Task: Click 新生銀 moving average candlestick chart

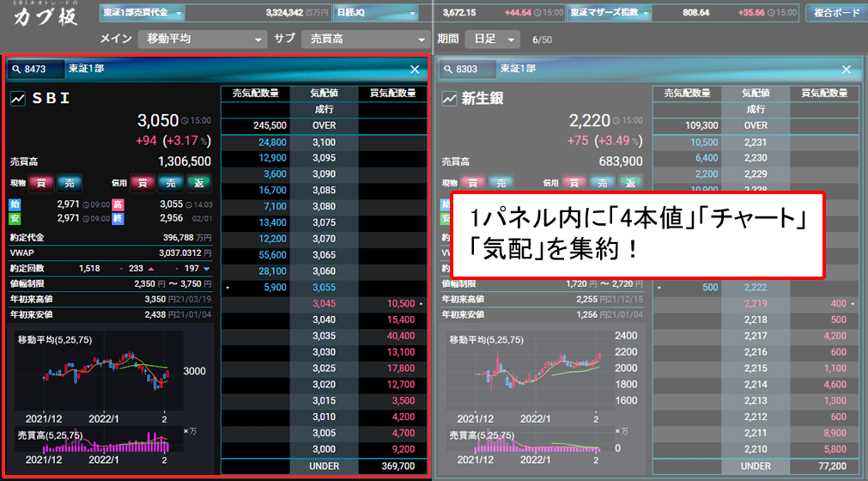Action: click(x=529, y=369)
